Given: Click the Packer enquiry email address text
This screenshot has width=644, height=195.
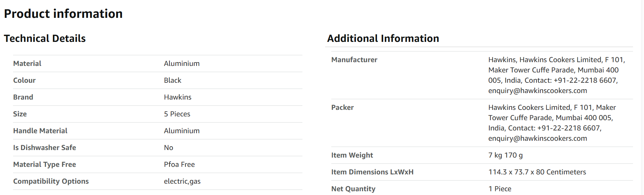Looking at the screenshot, I should pyautogui.click(x=538, y=138).
